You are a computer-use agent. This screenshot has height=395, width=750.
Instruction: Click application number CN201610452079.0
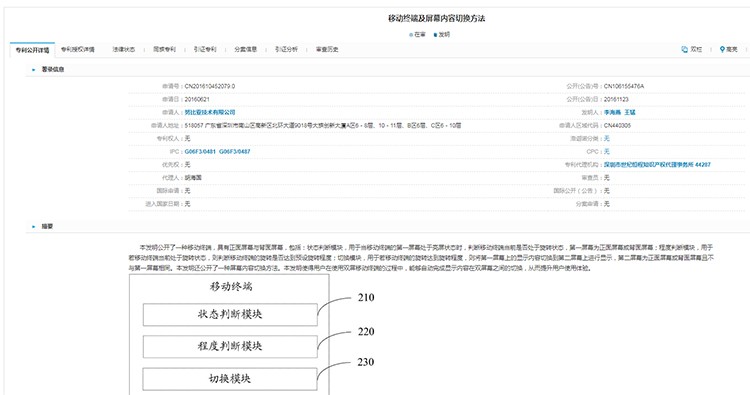click(x=210, y=86)
